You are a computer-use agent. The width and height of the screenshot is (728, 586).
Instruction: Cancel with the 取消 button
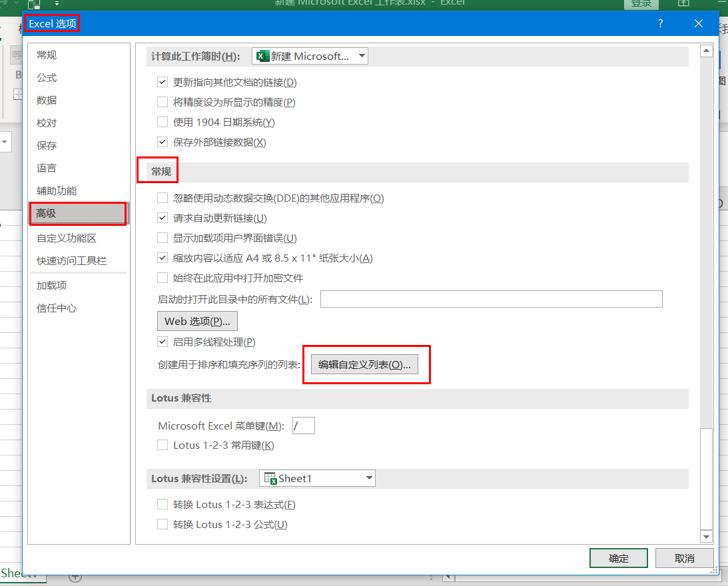[x=684, y=558]
